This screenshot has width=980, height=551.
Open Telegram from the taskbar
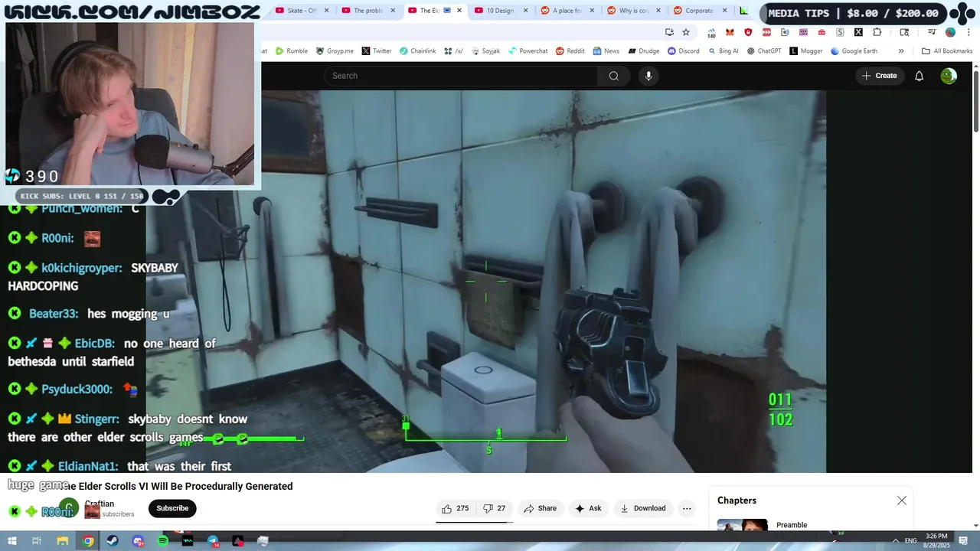213,541
